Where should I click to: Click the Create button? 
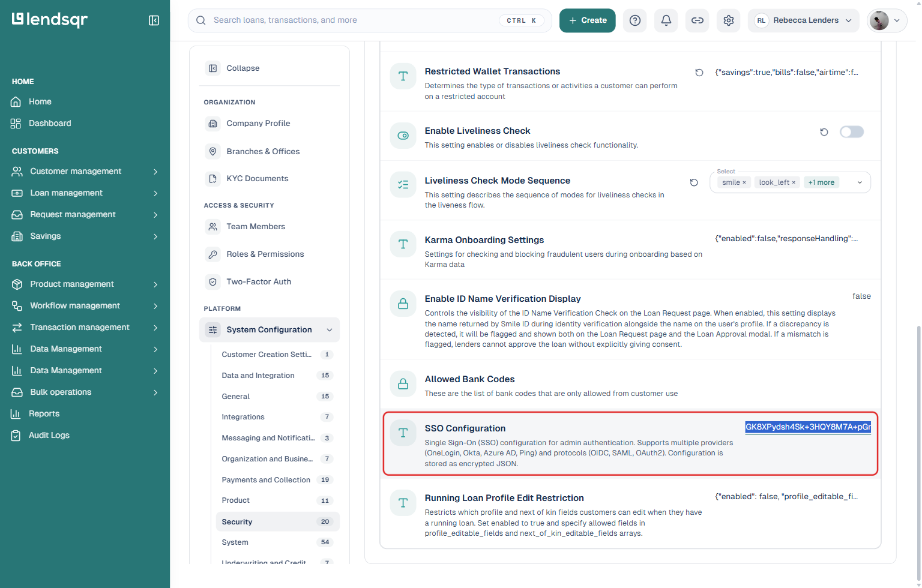point(588,20)
